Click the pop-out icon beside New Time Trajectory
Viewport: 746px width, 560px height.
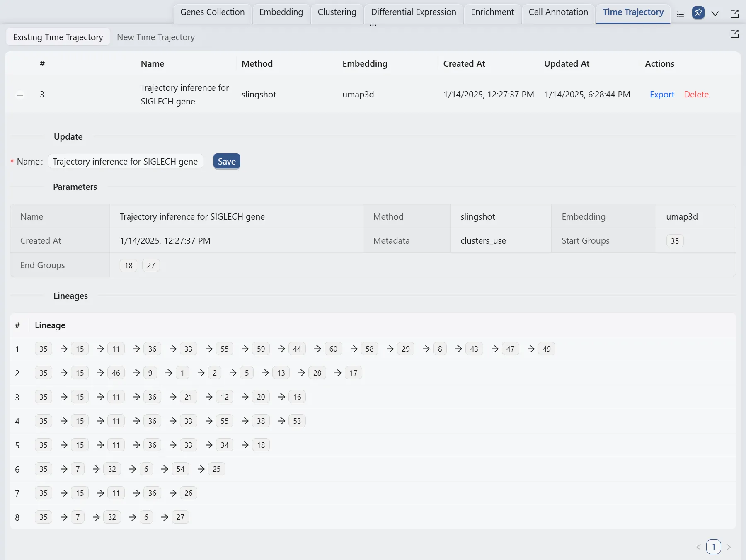734,34
